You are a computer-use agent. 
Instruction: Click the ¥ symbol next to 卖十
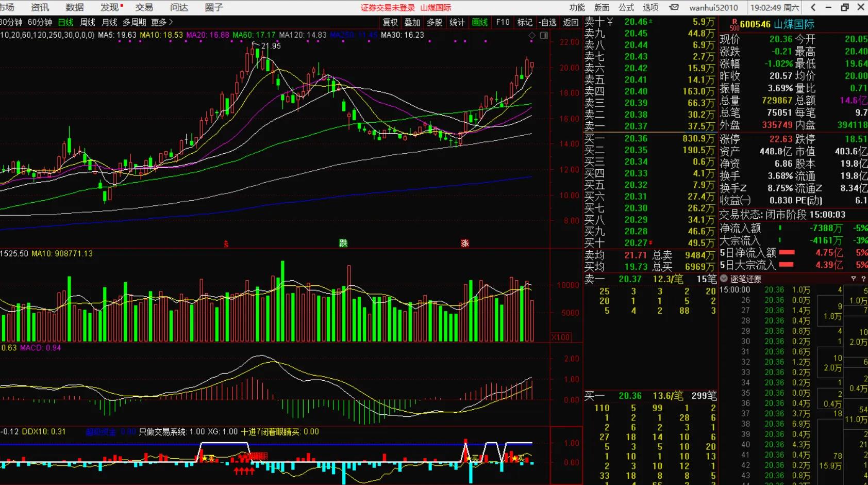point(610,22)
